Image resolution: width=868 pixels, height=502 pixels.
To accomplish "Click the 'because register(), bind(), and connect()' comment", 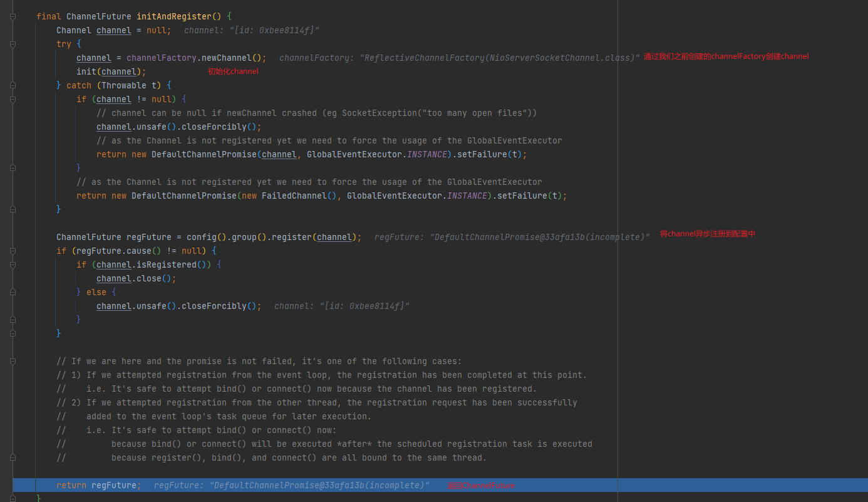I will [x=272, y=458].
